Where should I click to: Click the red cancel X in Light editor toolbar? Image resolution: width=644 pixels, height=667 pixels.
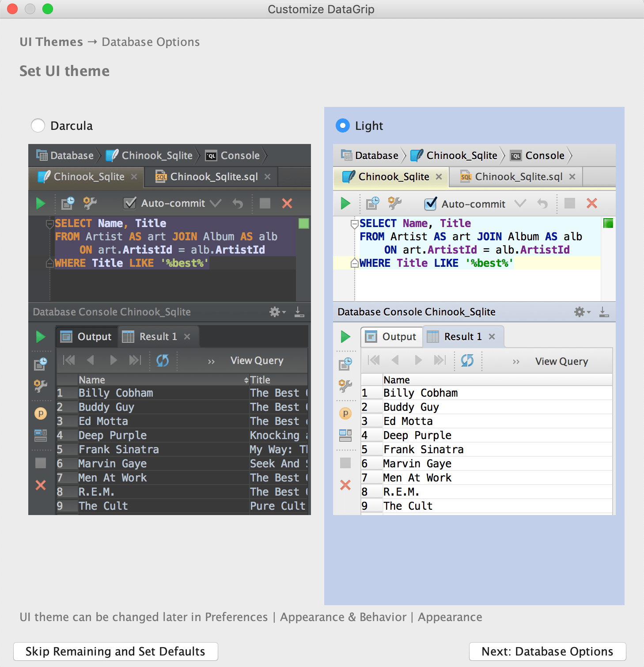[x=592, y=203]
